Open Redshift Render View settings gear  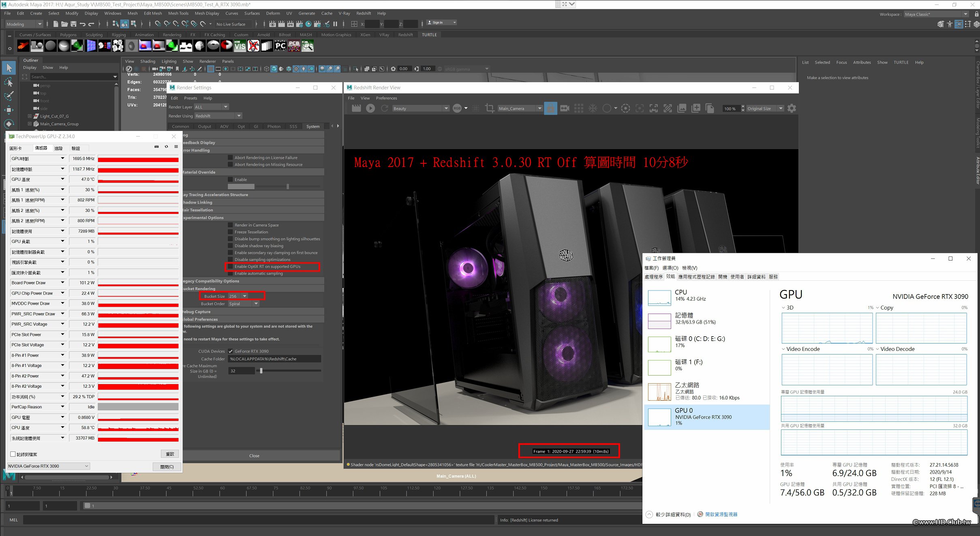point(792,108)
